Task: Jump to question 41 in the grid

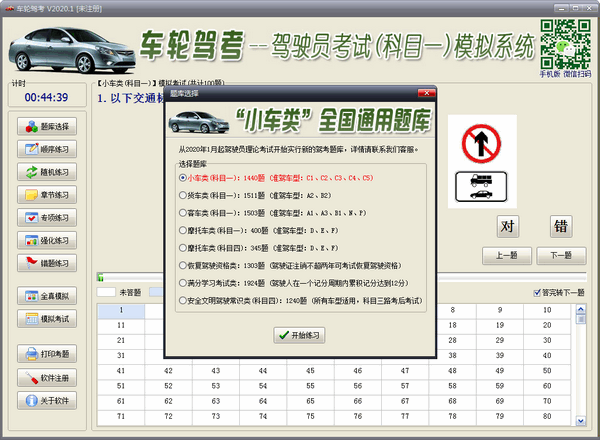Action: pyautogui.click(x=121, y=369)
